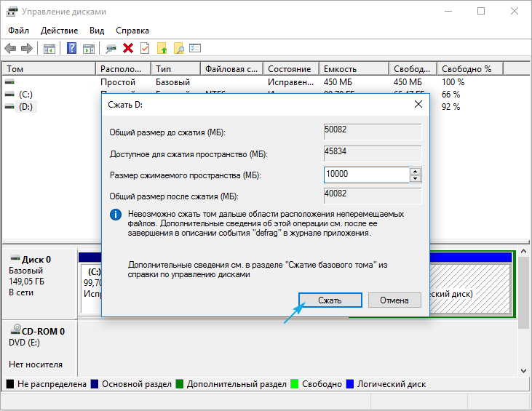
Task: Click the yellow folder with green arrow icon
Action: 162,49
